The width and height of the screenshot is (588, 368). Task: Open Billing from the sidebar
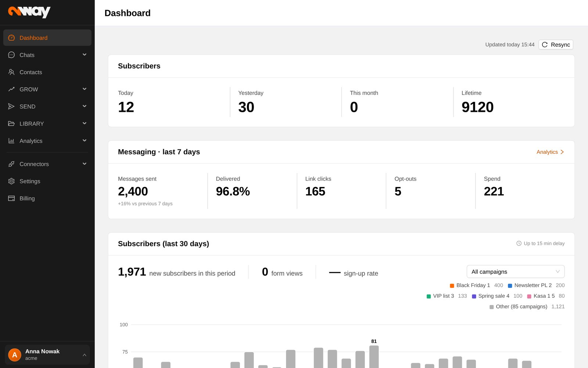pos(47,198)
